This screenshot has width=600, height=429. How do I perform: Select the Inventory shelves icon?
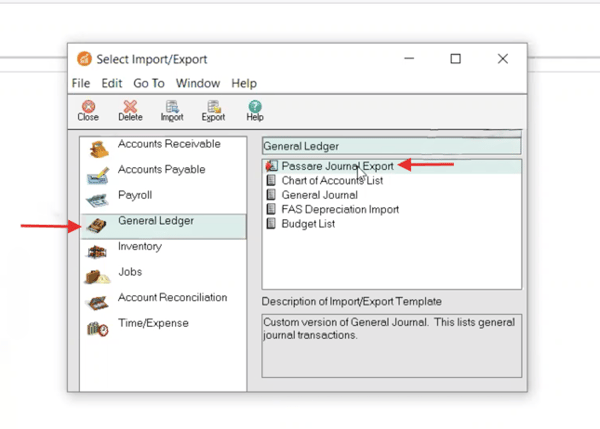point(96,251)
